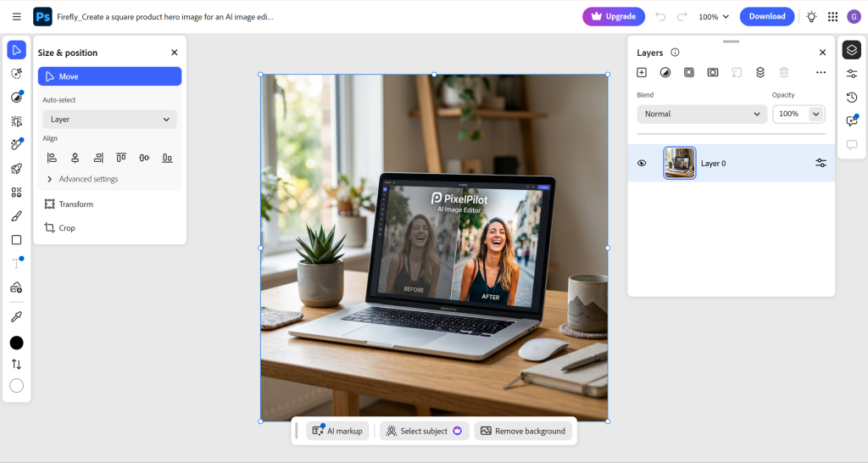Viewport: 868px width, 463px height.
Task: Open the lightbulb learn and tips icon
Action: click(x=811, y=17)
